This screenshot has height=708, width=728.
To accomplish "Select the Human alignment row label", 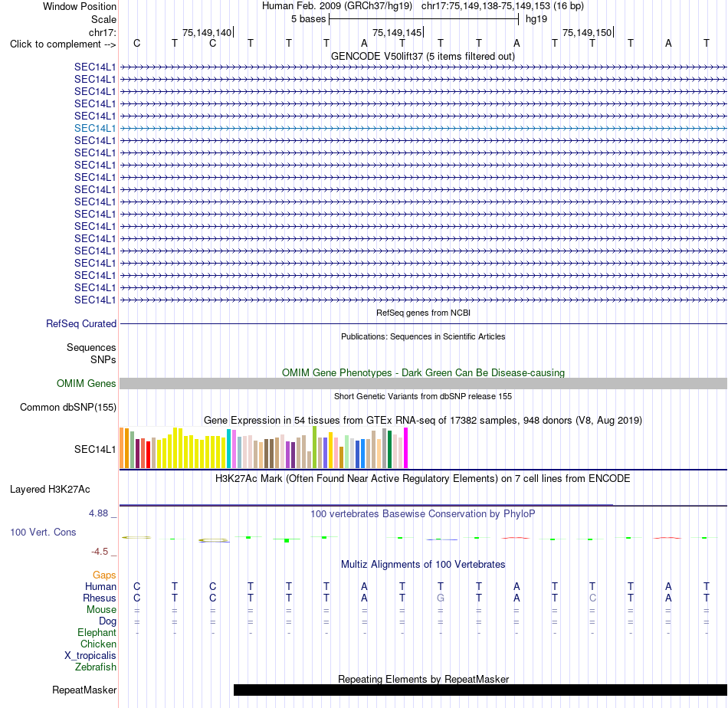I will (100, 586).
